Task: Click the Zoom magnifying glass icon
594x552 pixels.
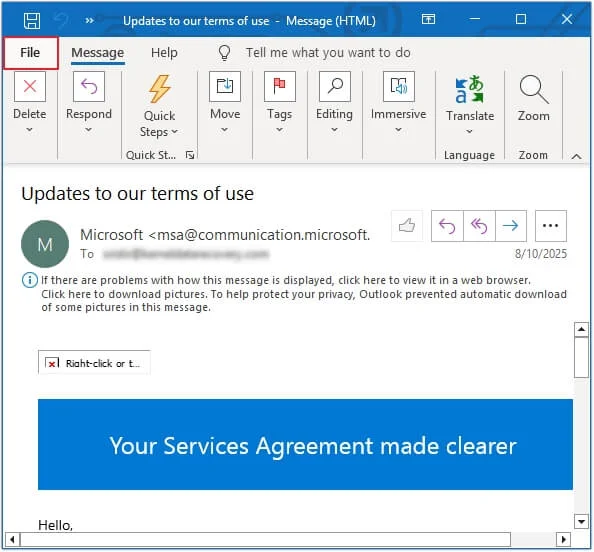Action: tap(534, 89)
